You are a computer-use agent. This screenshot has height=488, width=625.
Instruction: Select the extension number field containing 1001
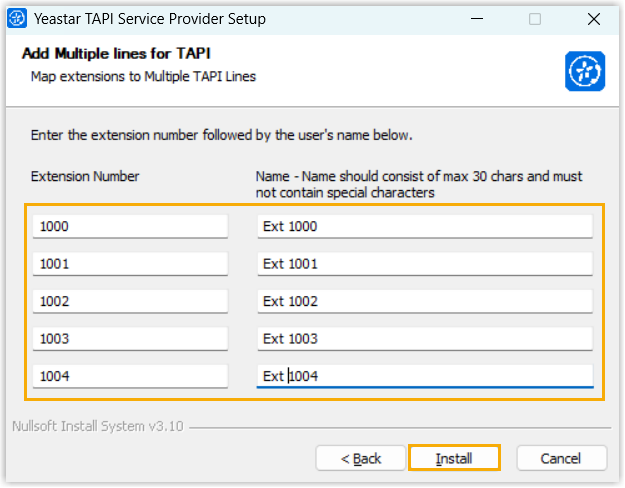[130, 264]
